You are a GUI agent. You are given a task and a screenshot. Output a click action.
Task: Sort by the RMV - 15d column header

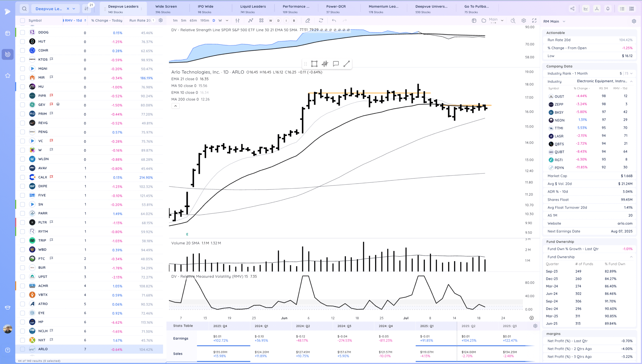pos(73,21)
